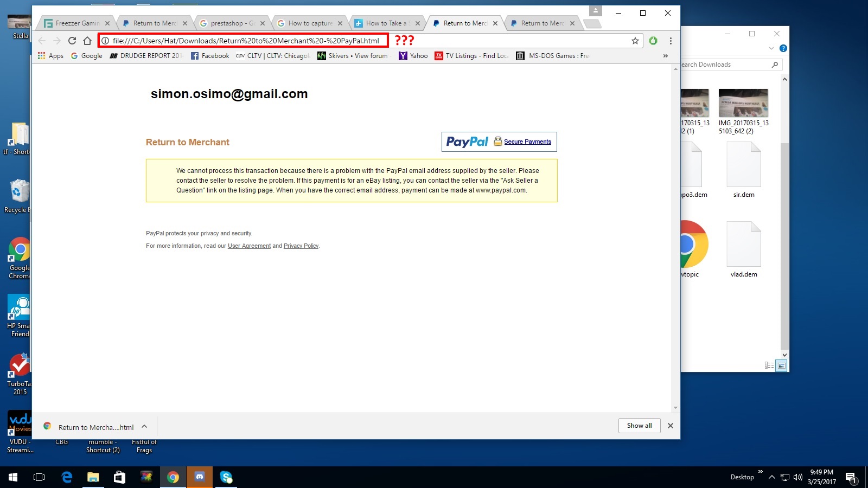Bookmark this page with the star icon

tap(635, 41)
